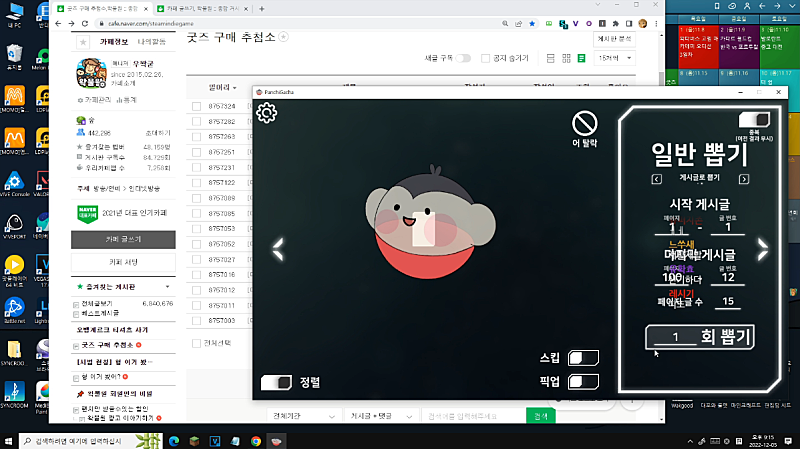Click the Windows taskbar search box

[90, 441]
